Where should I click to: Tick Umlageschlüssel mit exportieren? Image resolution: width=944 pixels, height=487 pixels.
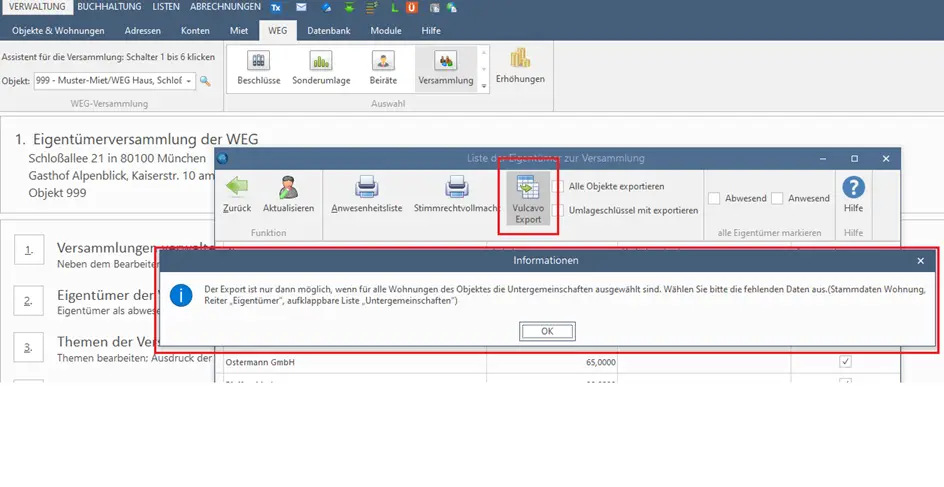coord(558,211)
